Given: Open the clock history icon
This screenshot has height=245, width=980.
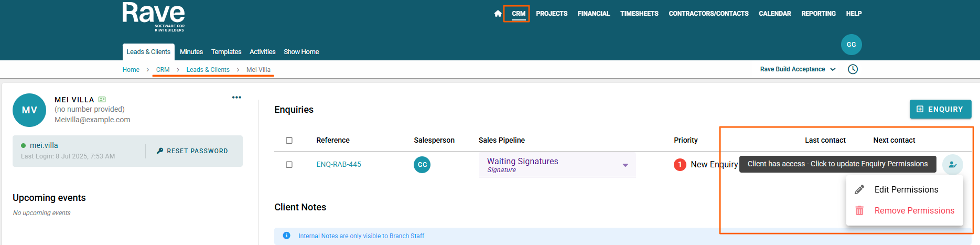Looking at the screenshot, I should click(853, 69).
